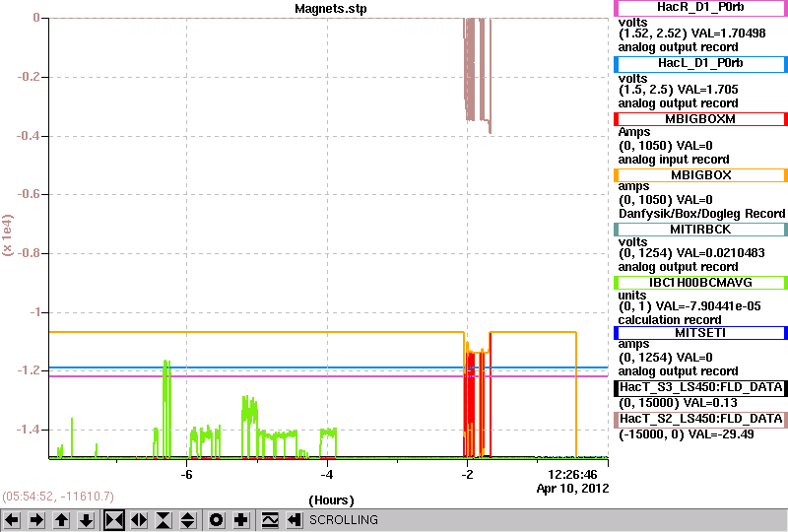Click the (x 1e4) y-axis multiplier label

(8, 234)
